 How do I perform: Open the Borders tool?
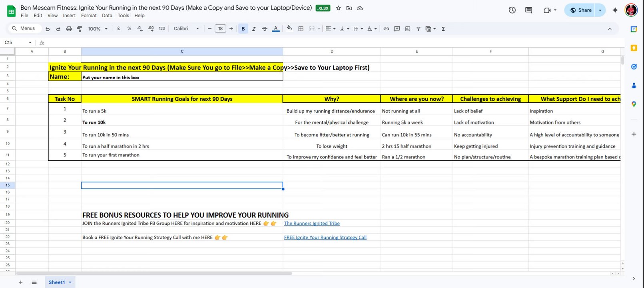[x=301, y=29]
